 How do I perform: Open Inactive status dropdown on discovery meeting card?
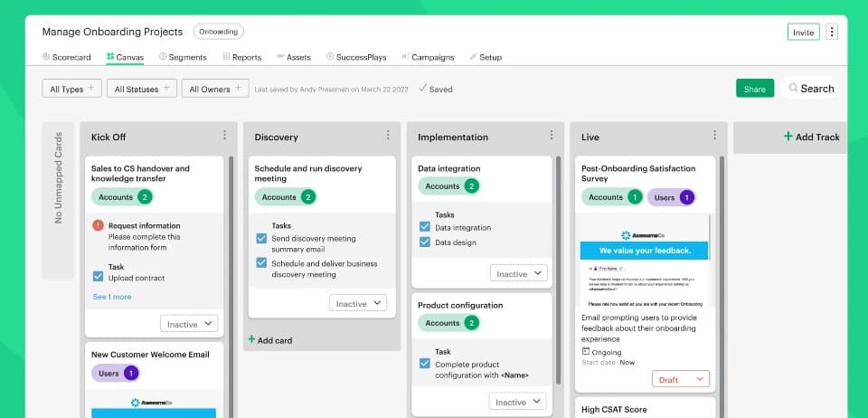(358, 303)
